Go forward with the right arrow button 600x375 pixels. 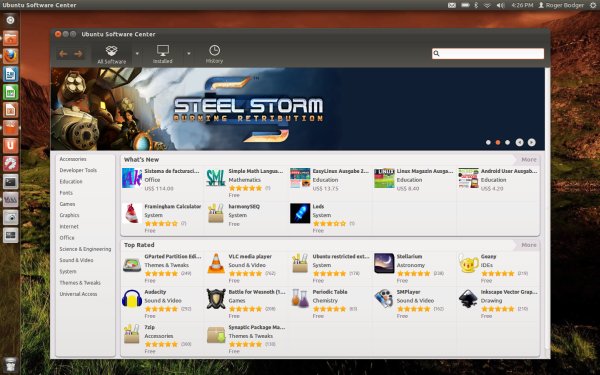(78, 54)
